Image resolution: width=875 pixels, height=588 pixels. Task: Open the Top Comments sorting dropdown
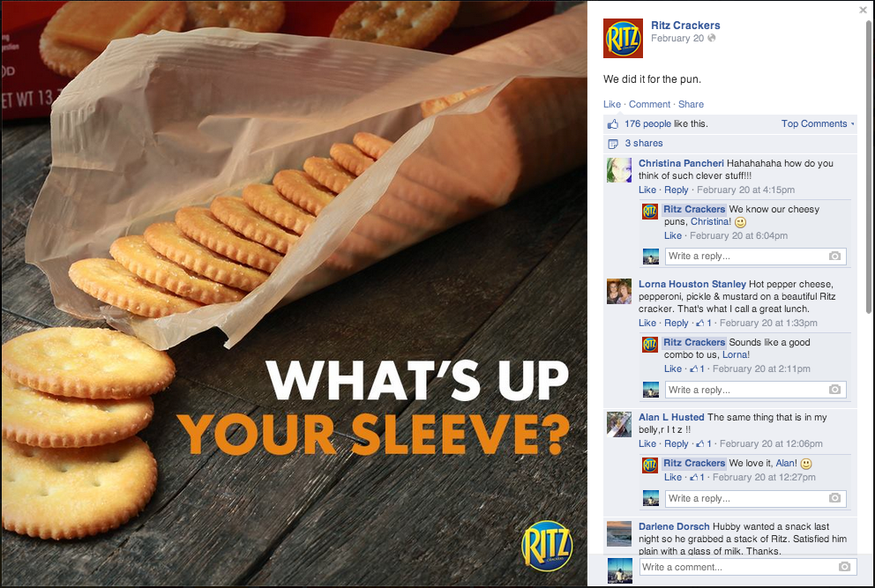tap(818, 123)
